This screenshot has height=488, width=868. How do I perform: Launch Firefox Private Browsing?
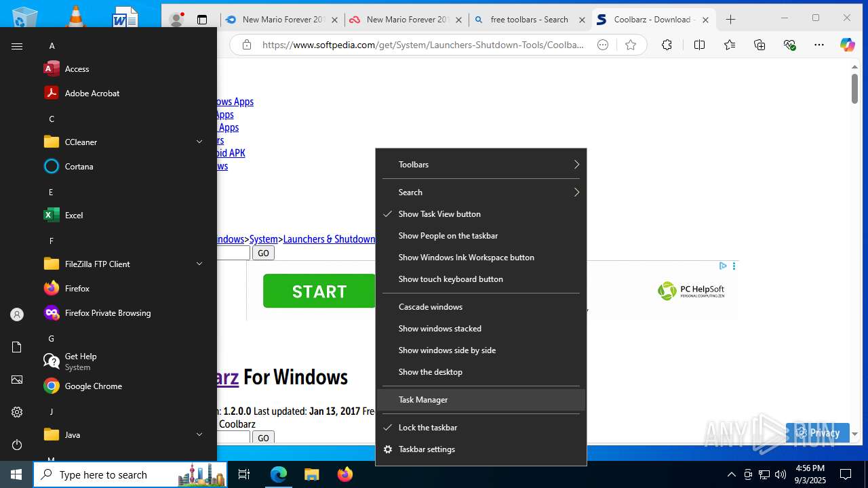[122, 312]
